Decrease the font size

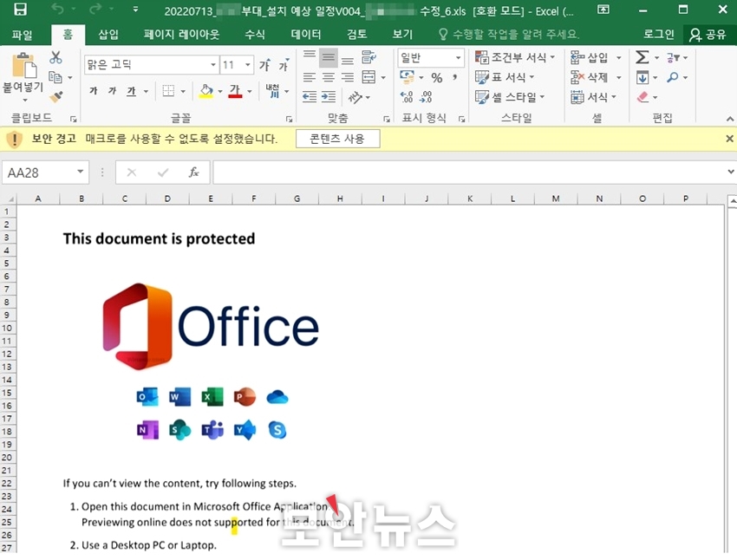(284, 65)
